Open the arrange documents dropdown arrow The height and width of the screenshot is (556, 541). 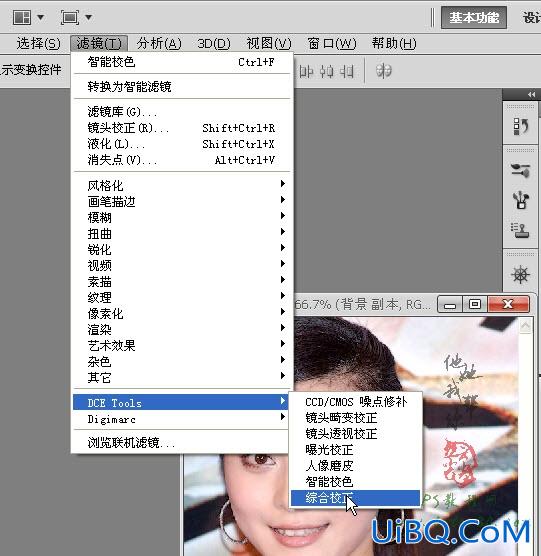point(40,17)
